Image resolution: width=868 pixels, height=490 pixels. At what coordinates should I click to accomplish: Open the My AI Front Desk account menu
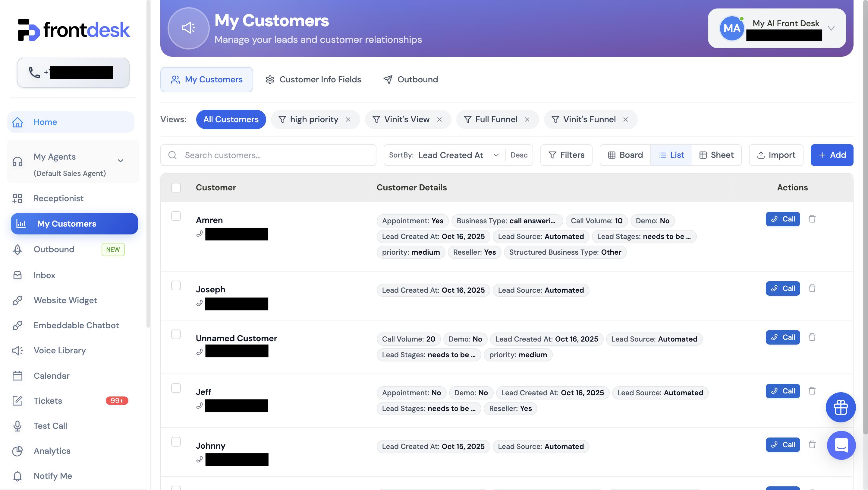tap(777, 28)
